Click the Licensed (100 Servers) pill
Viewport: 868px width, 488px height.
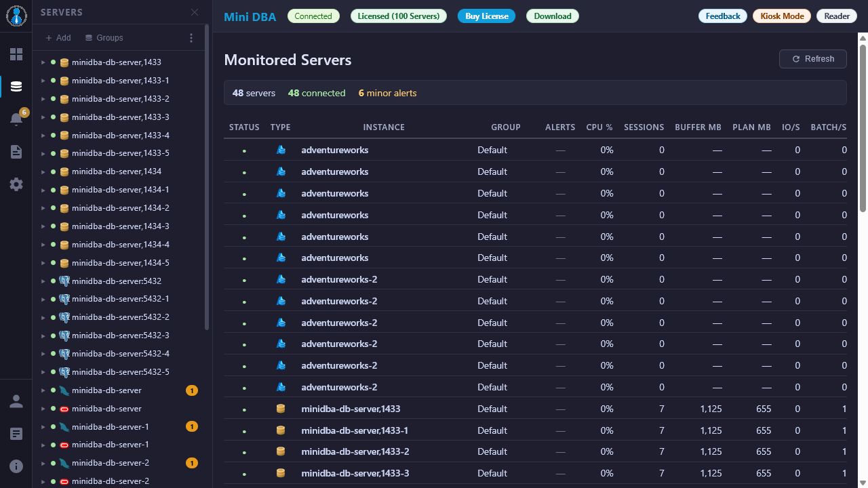click(x=399, y=16)
